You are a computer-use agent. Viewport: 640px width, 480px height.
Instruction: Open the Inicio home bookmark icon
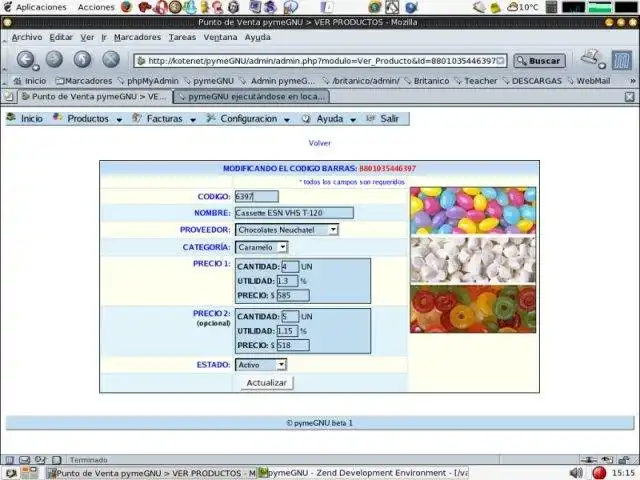(17, 81)
